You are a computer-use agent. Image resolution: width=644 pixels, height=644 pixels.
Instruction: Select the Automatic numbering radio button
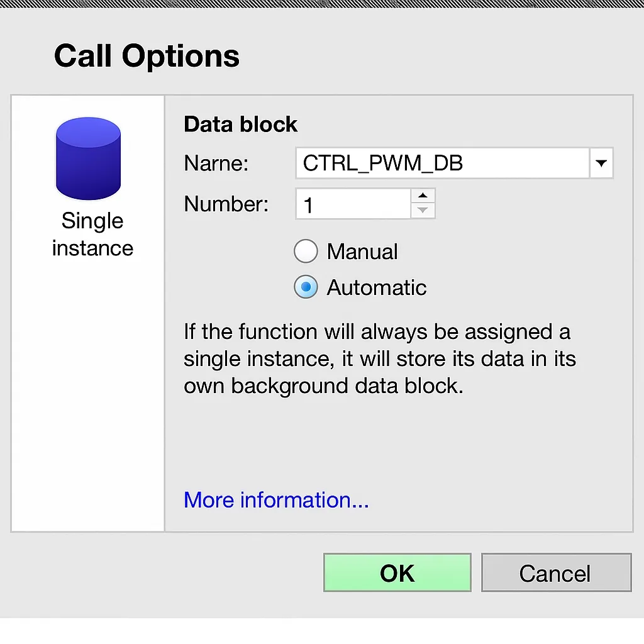coord(306,287)
